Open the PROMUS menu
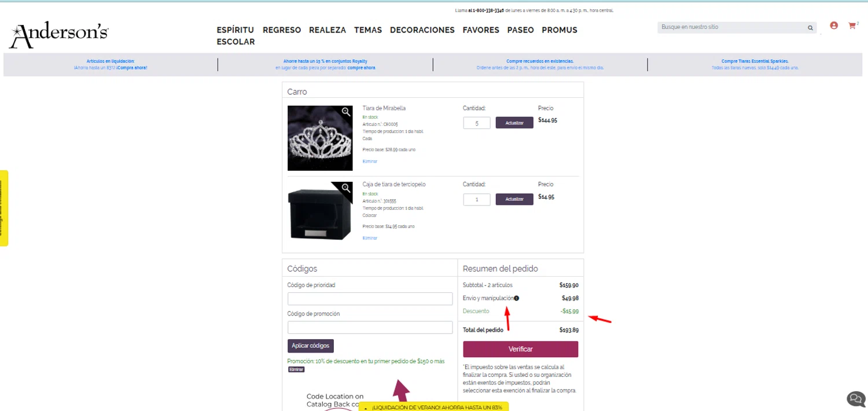868x411 pixels. (x=560, y=30)
